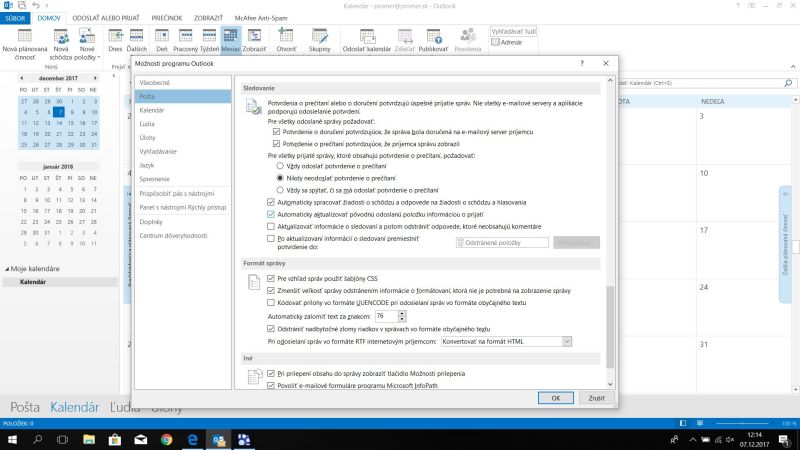The height and width of the screenshot is (450, 800).
Task: Toggle Automaticky aktualizovať pôvodnú odoslanú položku
Action: [x=271, y=214]
